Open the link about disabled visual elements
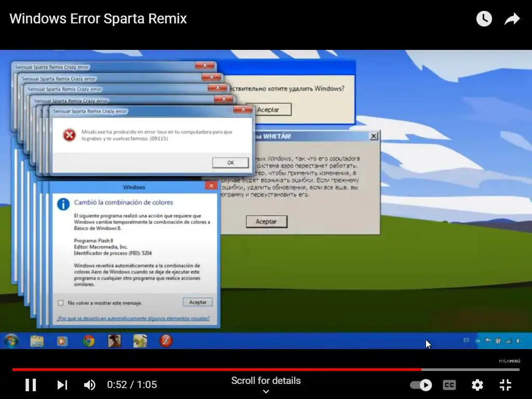This screenshot has width=532, height=399. (x=133, y=318)
